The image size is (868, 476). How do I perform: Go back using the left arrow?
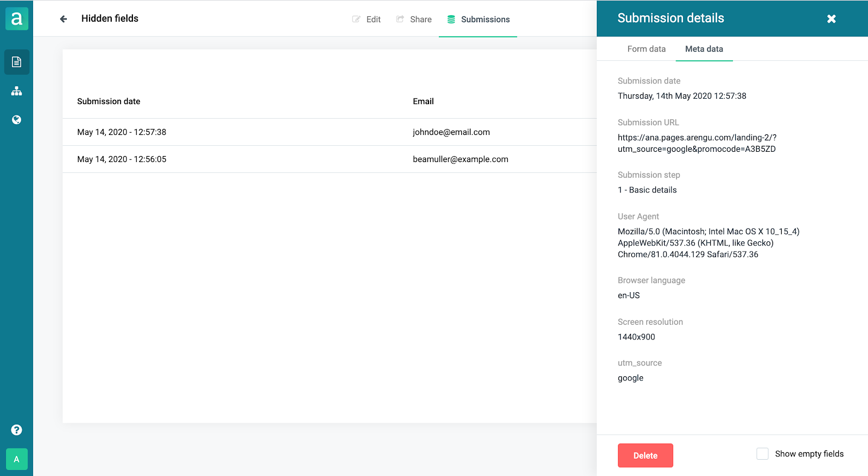[x=63, y=19]
